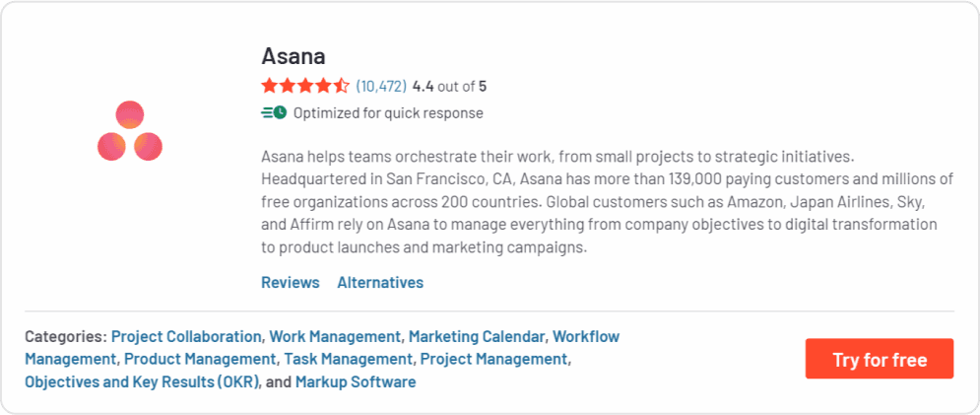Open Work Management category
Screen dimensions: 980x415
click(x=335, y=336)
